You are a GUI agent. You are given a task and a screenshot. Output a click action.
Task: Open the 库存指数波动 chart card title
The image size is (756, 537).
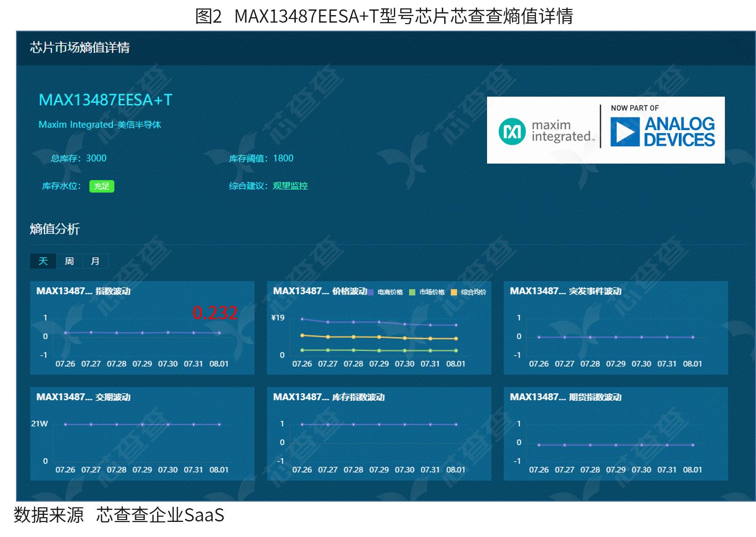coord(329,397)
